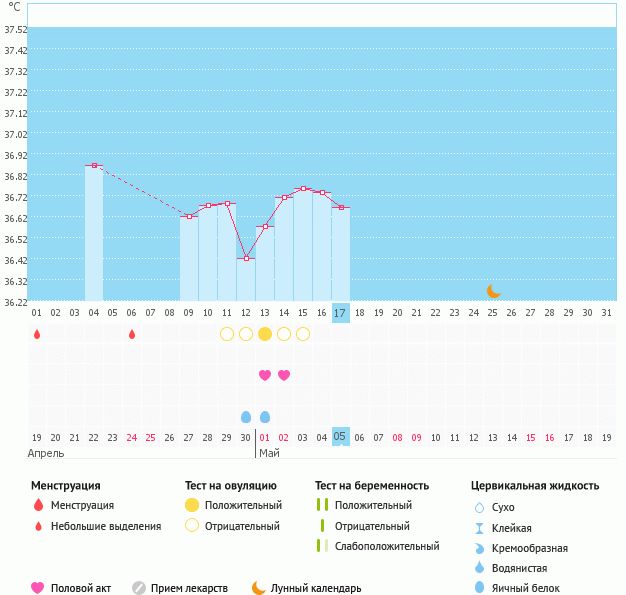Image resolution: width=626 pixels, height=595 pixels.
Task: Click the 'Положительный' ovulation test legend circle
Action: pos(192,505)
